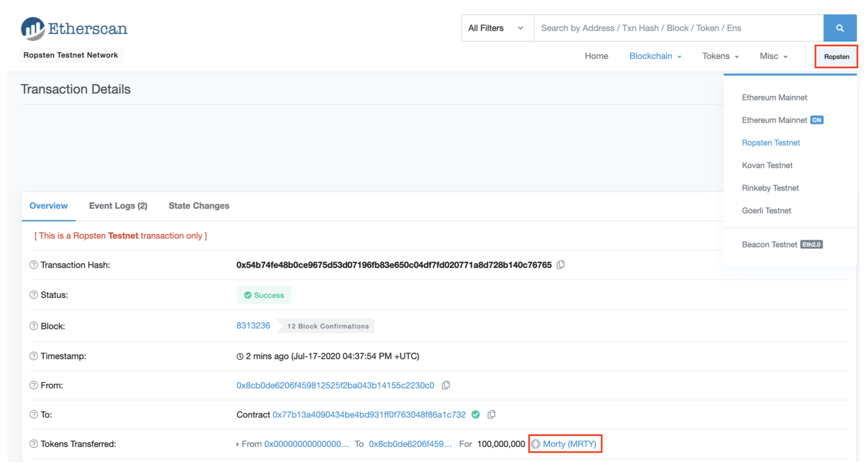The width and height of the screenshot is (868, 472).
Task: Expand the Blockchain menu
Action: (655, 56)
